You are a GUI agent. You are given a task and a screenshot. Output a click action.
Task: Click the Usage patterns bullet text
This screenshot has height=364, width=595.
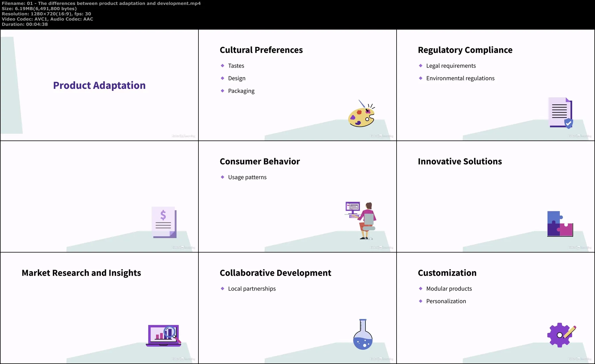pos(247,177)
